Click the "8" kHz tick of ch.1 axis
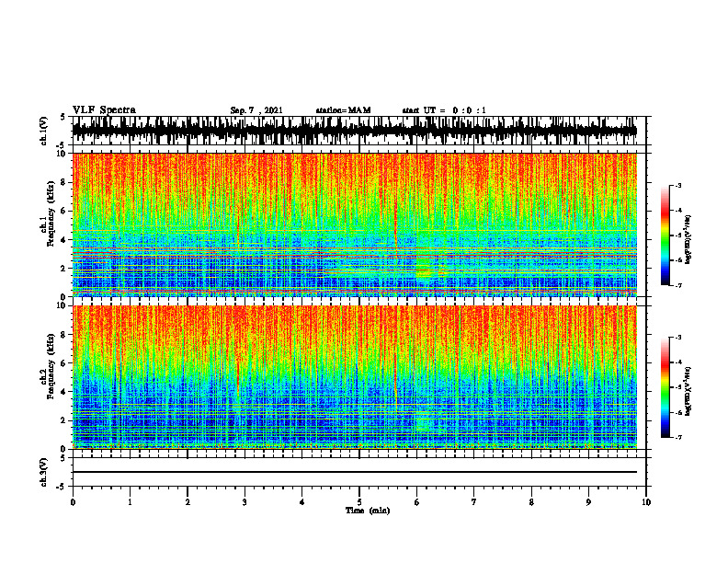The width and height of the screenshot is (728, 563). [x=64, y=182]
